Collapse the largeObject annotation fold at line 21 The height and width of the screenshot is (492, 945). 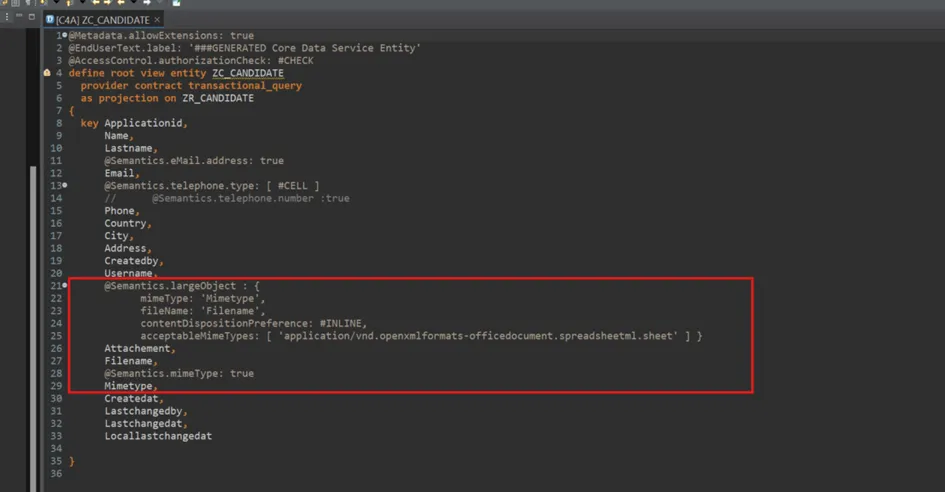(x=65, y=286)
